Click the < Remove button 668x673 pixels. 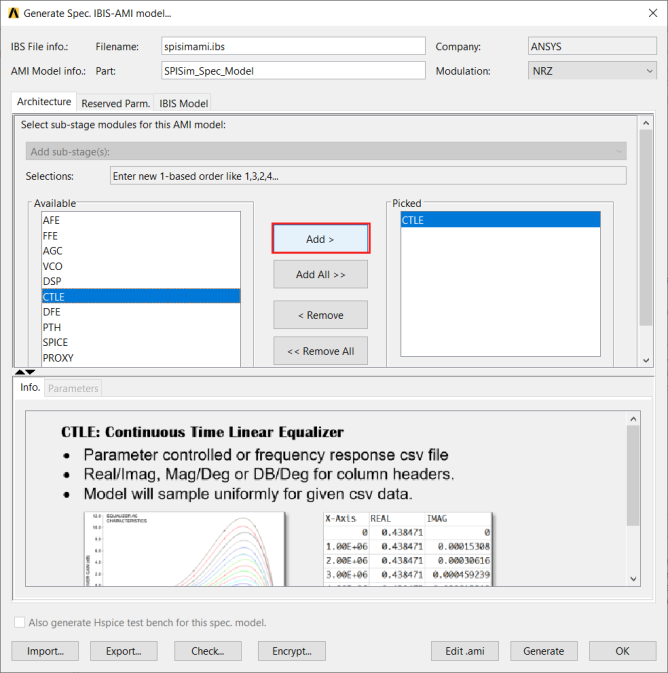tap(321, 315)
